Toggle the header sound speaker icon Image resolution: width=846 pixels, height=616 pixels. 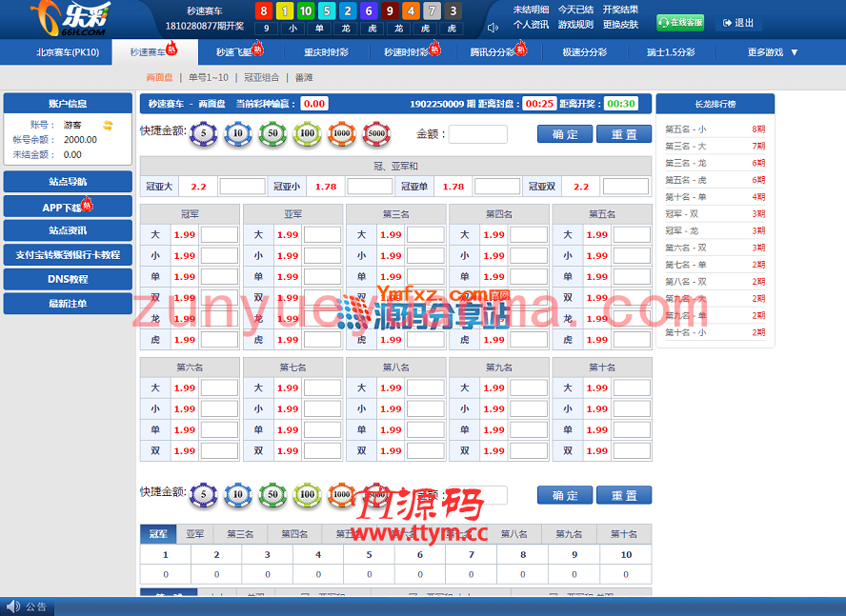click(x=493, y=28)
